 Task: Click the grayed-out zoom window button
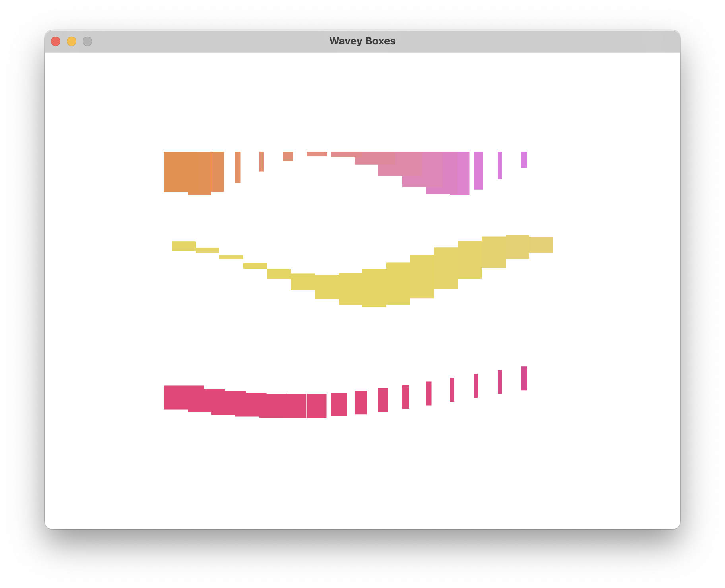(87, 41)
